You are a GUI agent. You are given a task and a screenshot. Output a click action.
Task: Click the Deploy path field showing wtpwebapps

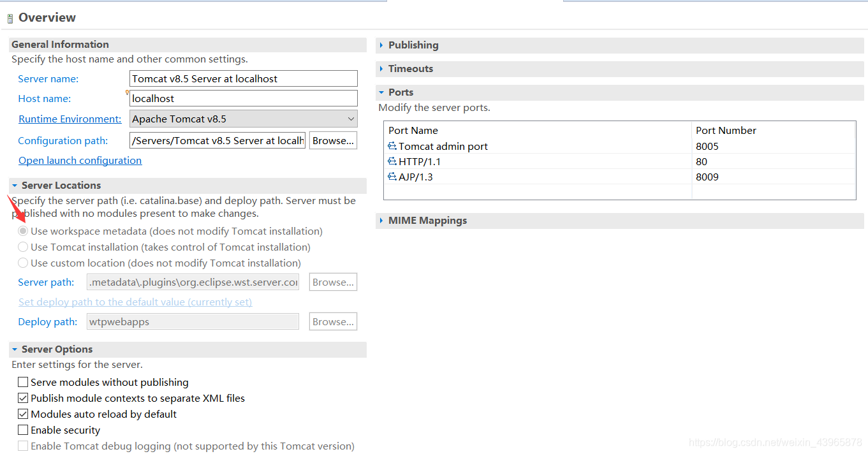(x=193, y=321)
